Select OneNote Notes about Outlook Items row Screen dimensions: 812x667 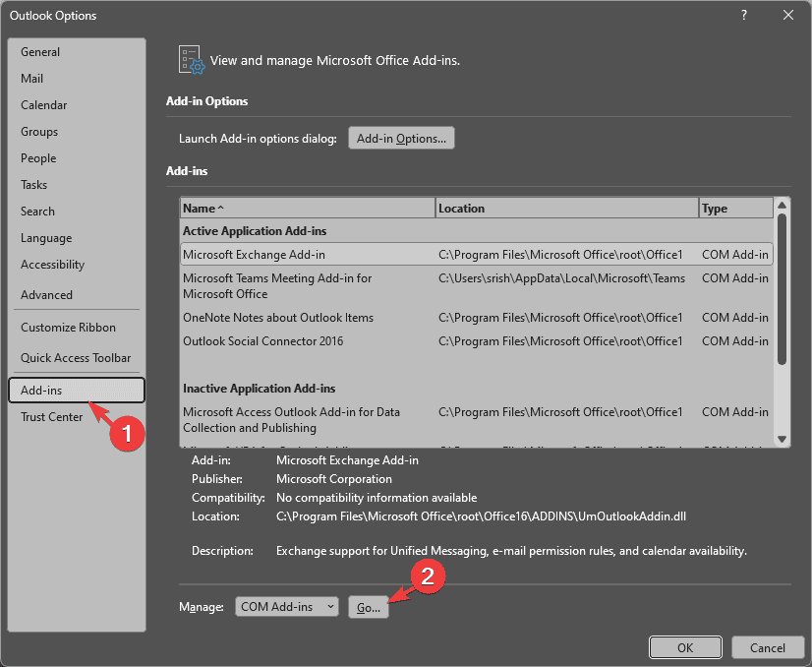point(477,318)
